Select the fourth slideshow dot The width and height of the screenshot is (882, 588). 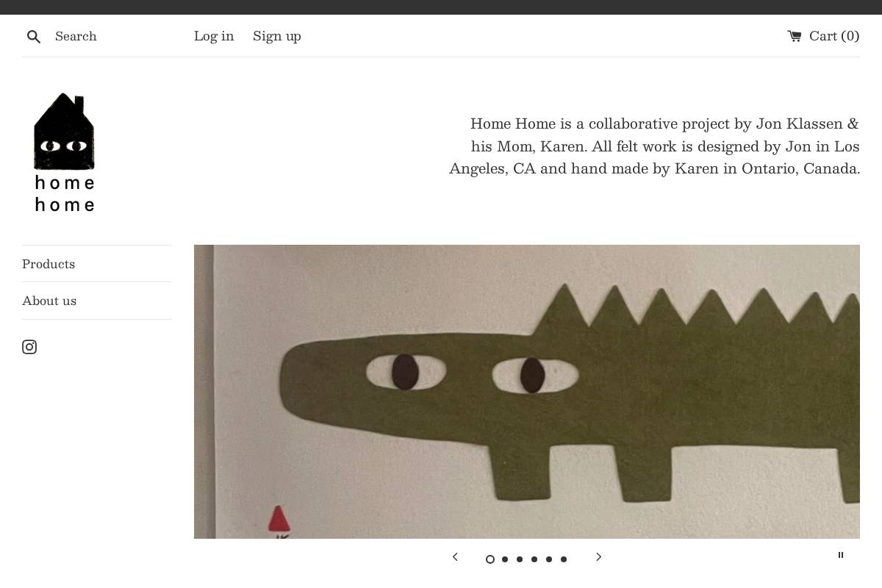(x=534, y=559)
